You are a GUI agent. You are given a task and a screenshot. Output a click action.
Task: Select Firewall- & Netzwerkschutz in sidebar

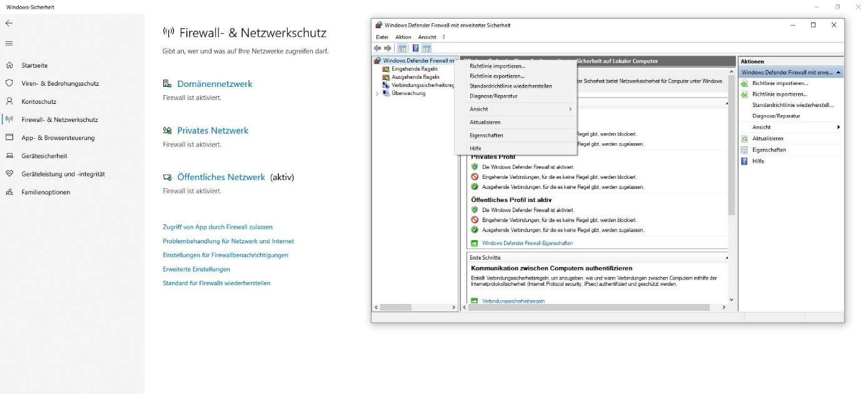(x=59, y=119)
